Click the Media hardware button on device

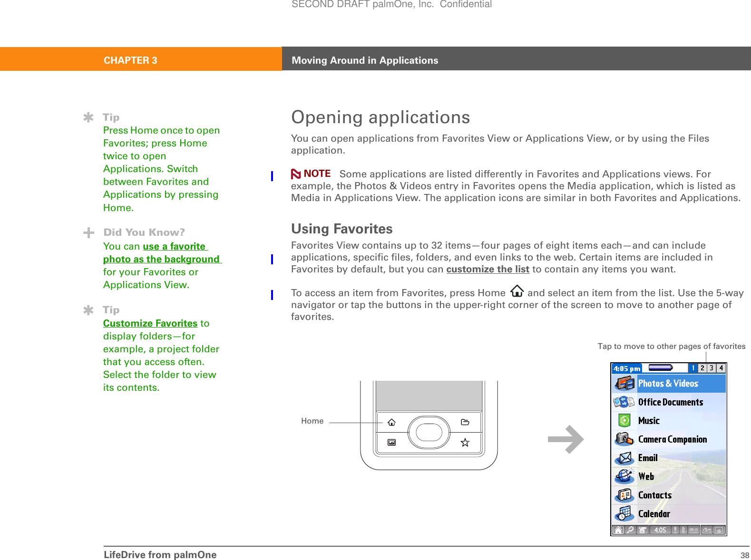[391, 443]
